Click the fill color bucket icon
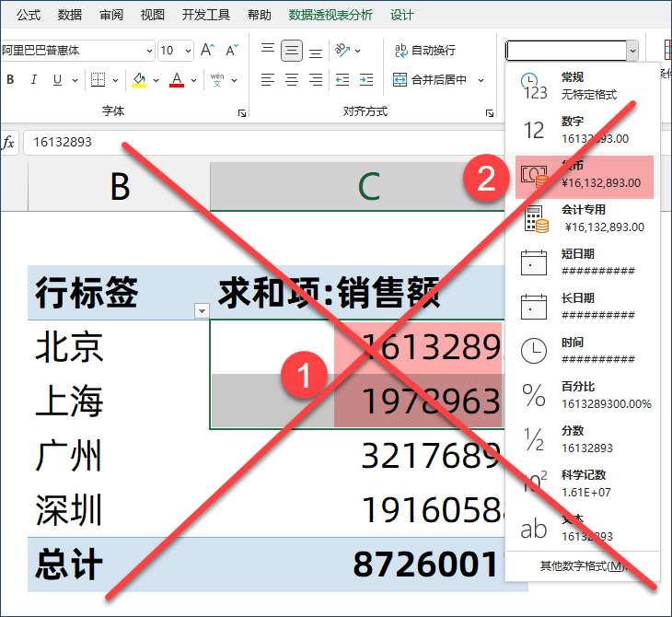The width and height of the screenshot is (672, 617). pos(139,80)
